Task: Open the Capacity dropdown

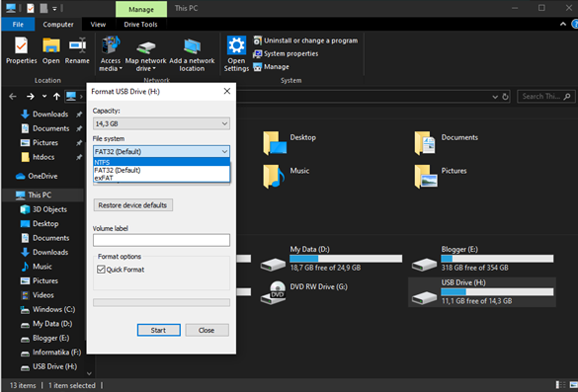Action: click(x=161, y=123)
